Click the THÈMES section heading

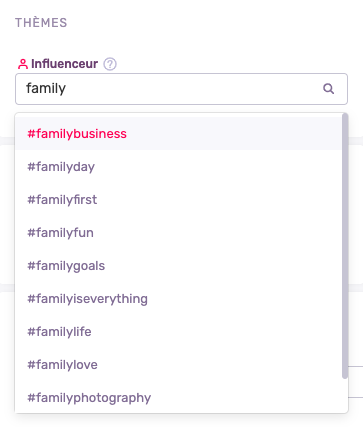(41, 23)
